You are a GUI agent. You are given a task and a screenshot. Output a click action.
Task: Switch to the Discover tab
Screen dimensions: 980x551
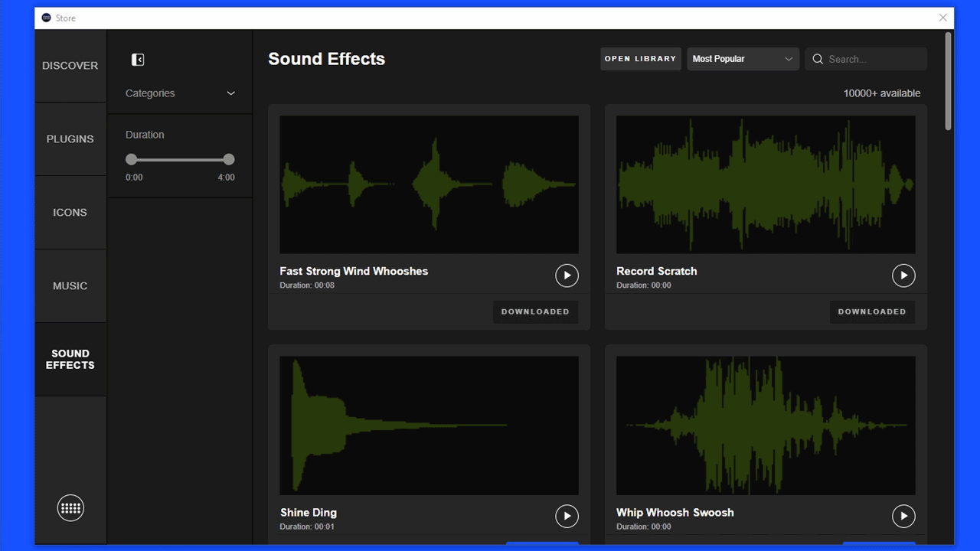70,66
